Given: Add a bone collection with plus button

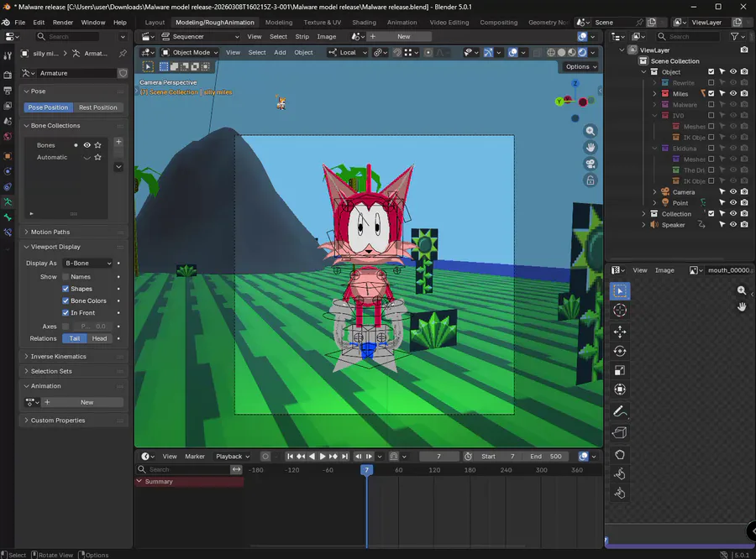Looking at the screenshot, I should 118,142.
